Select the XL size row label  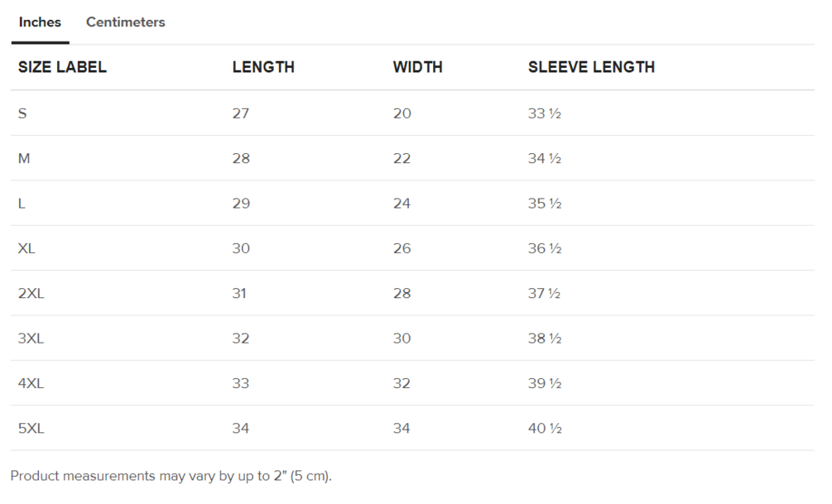click(26, 249)
